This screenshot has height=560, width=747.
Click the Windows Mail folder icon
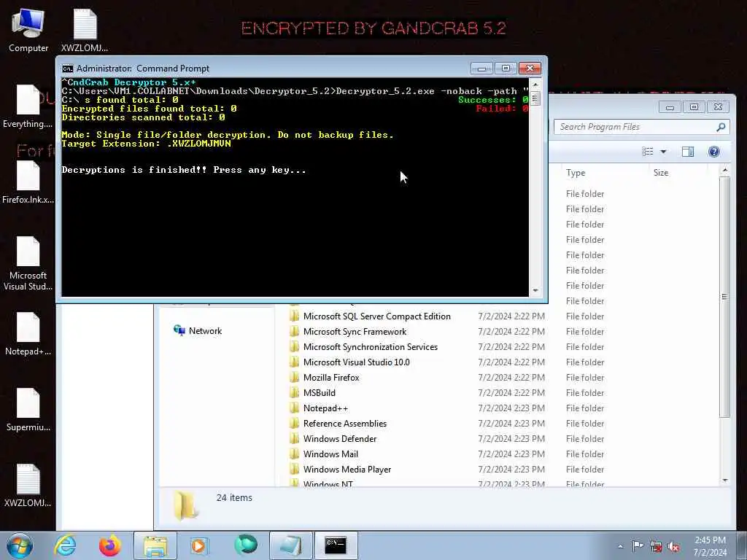[295, 454]
